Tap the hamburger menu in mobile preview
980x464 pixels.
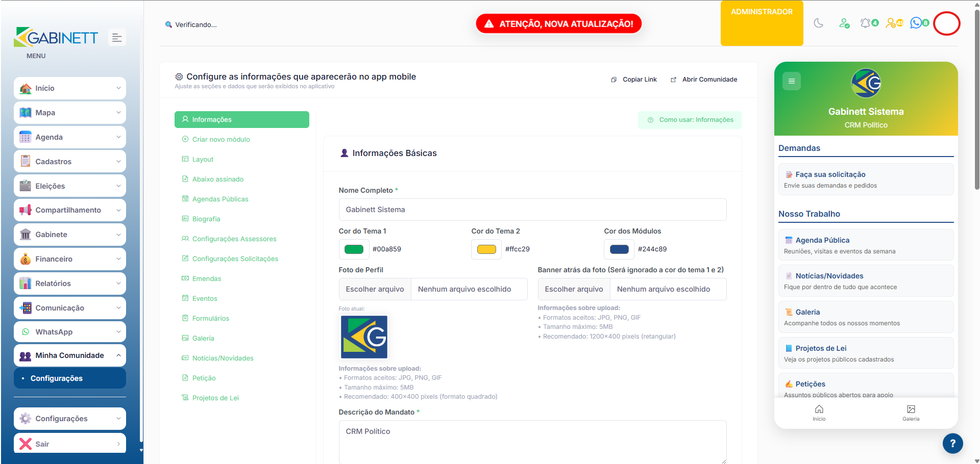coord(792,81)
